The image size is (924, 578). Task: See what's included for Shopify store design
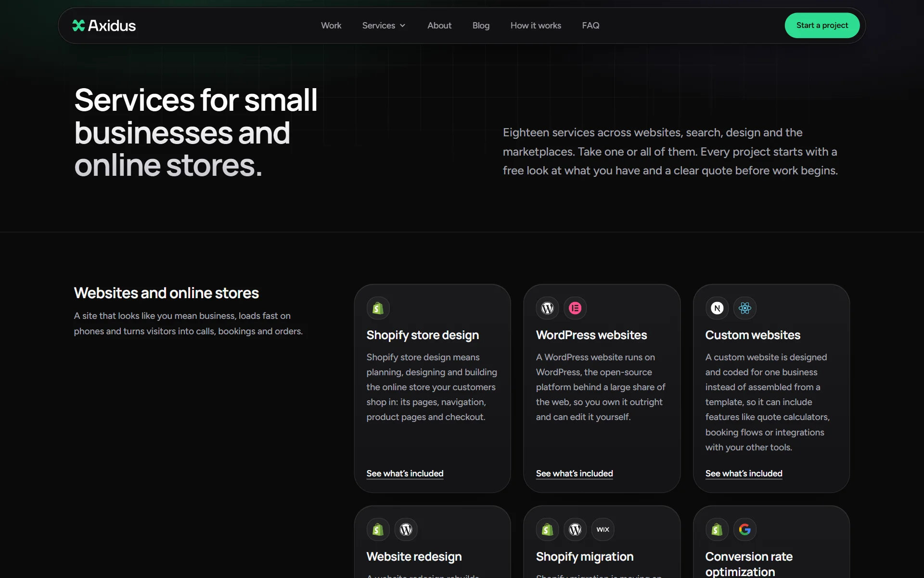coord(405,473)
